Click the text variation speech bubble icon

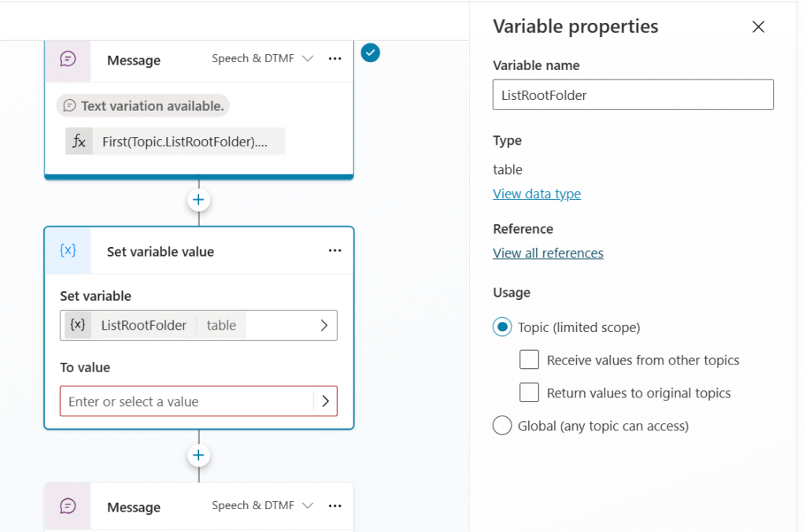click(69, 106)
